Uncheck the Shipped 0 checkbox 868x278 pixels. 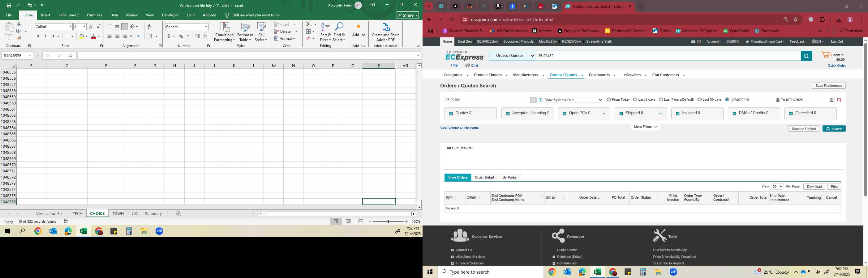pyautogui.click(x=621, y=114)
